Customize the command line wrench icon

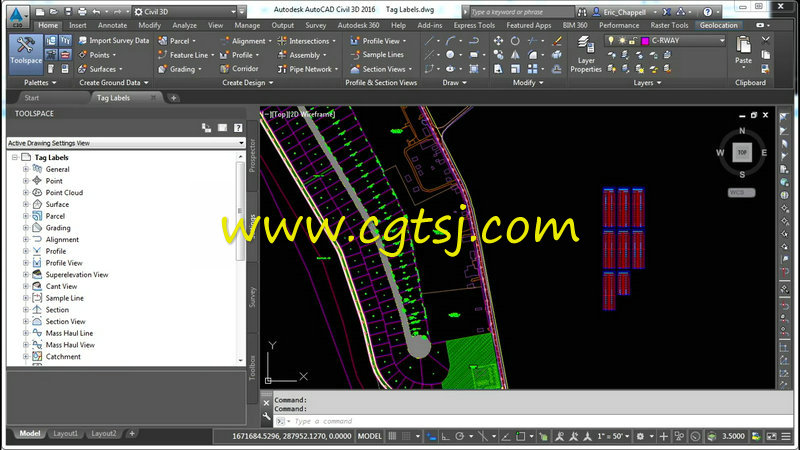(x=266, y=417)
